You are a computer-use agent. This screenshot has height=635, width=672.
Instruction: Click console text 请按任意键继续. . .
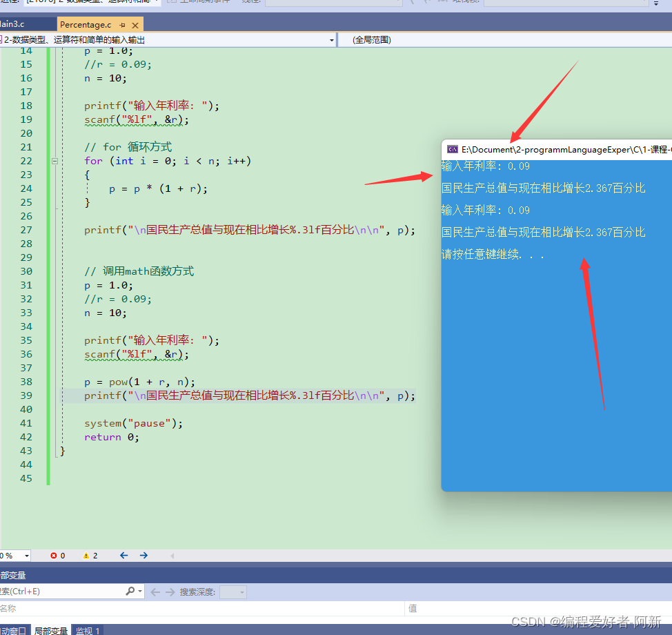[493, 254]
